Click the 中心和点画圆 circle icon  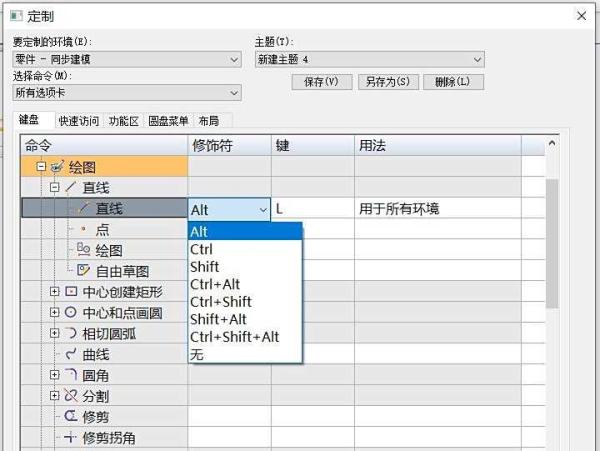[71, 312]
